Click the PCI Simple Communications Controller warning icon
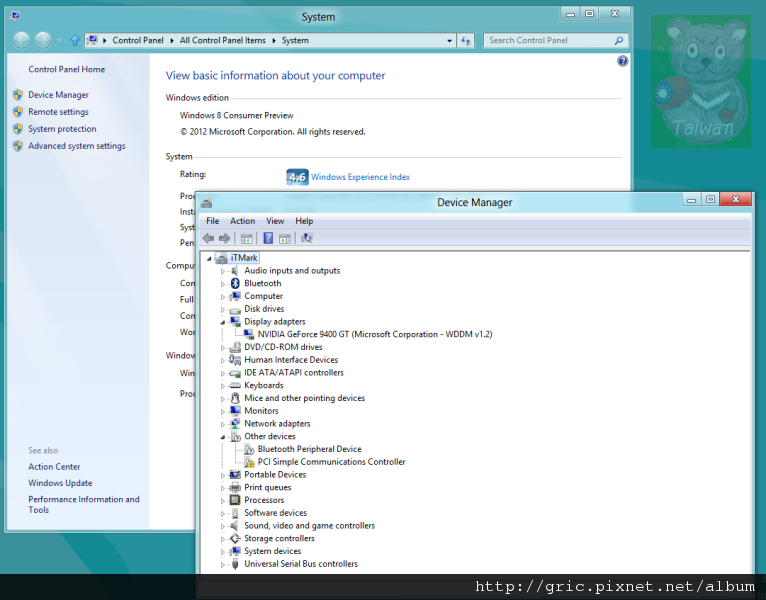 coord(249,462)
